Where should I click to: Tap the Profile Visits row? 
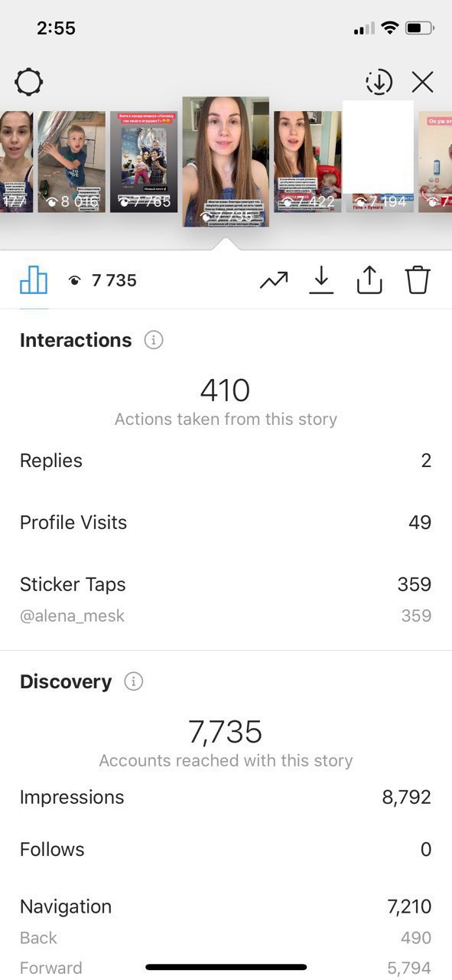point(226,522)
